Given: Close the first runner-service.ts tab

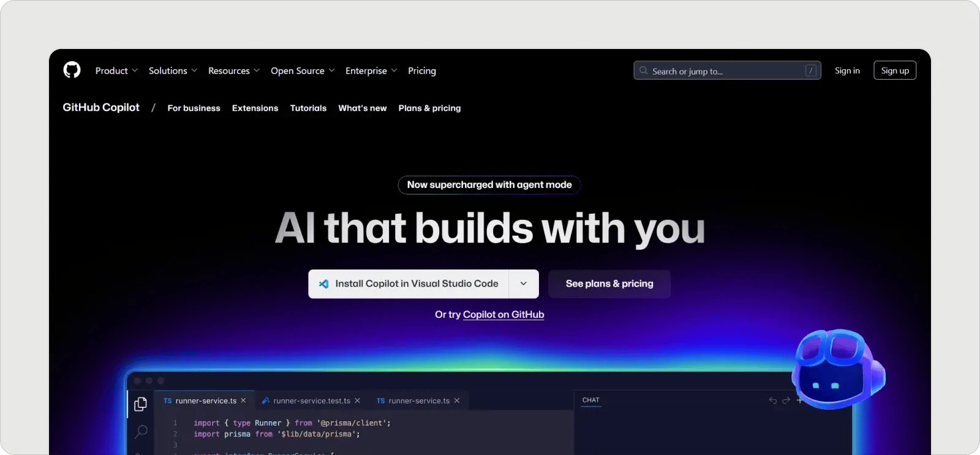Looking at the screenshot, I should [243, 400].
